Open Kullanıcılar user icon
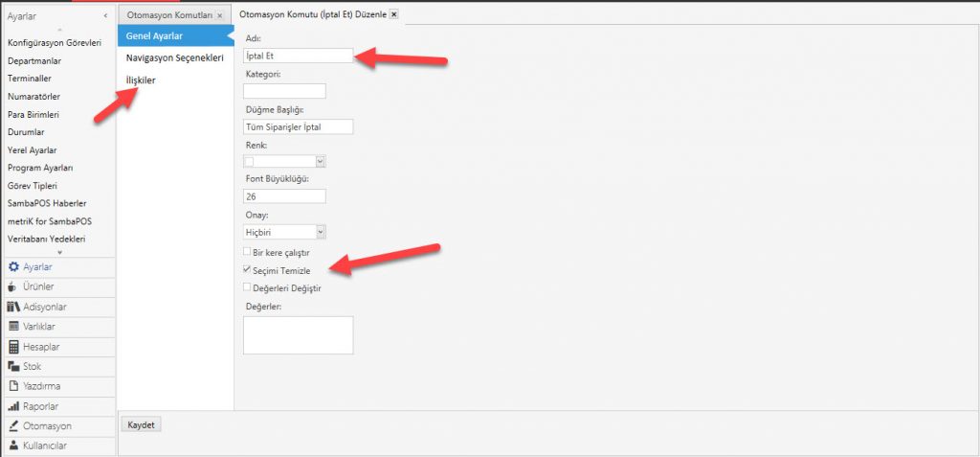This screenshot has width=980, height=457. coord(13,446)
